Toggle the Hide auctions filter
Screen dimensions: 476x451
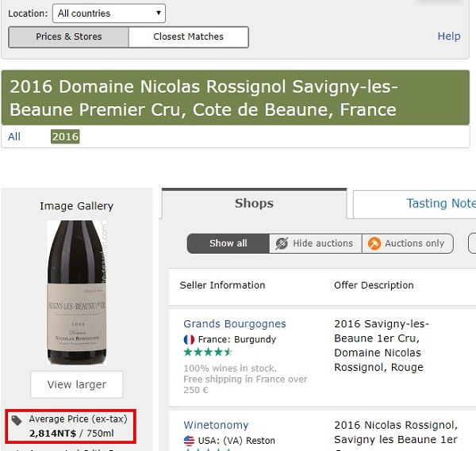coord(316,243)
